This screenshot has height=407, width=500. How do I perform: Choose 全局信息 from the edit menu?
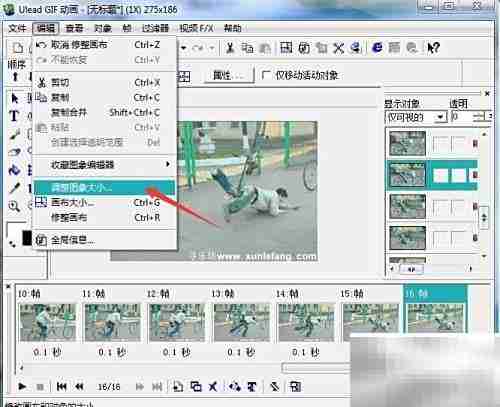click(104, 240)
